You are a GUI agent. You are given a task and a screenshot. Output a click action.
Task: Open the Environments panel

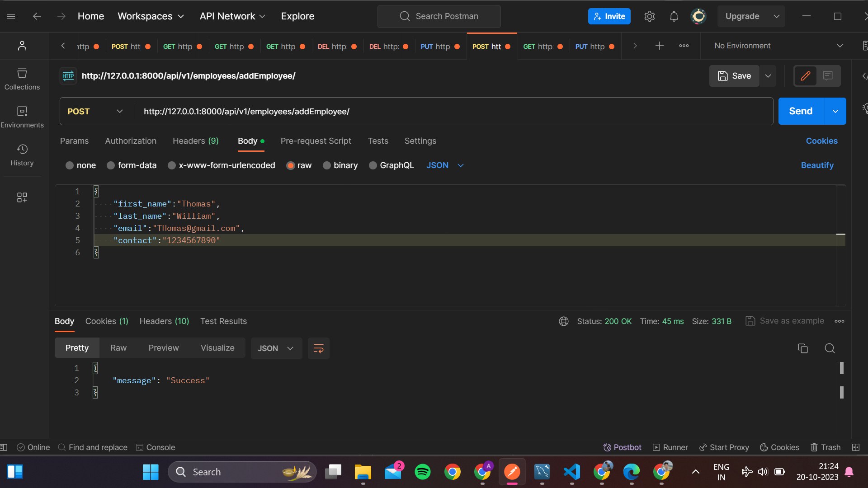point(22,117)
